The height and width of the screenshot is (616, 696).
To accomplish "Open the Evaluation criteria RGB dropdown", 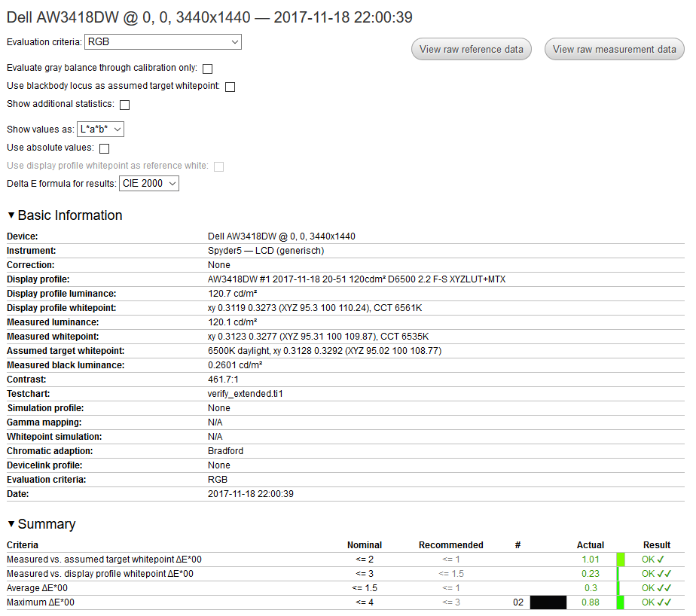I will click(163, 41).
